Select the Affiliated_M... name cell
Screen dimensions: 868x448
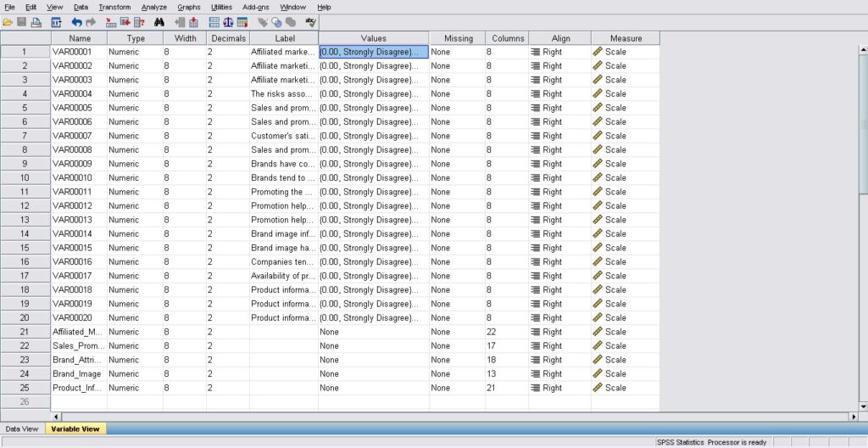pyautogui.click(x=79, y=332)
